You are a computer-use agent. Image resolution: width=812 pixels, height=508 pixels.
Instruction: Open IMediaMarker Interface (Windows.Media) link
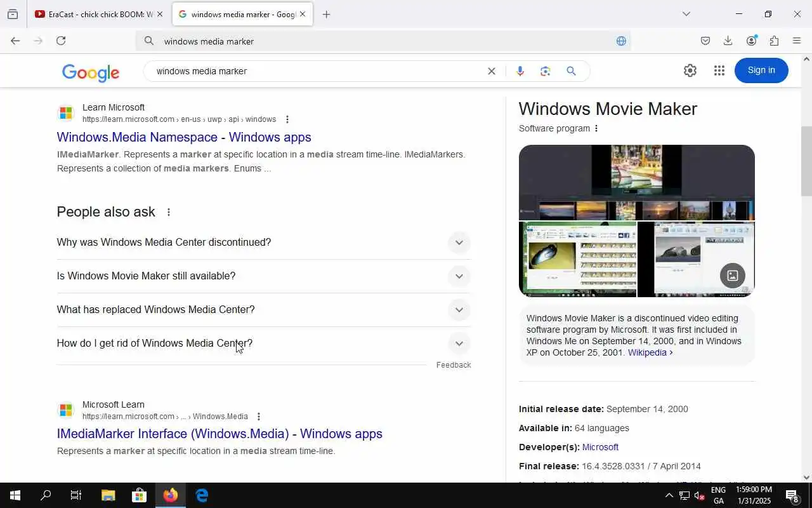[219, 434]
